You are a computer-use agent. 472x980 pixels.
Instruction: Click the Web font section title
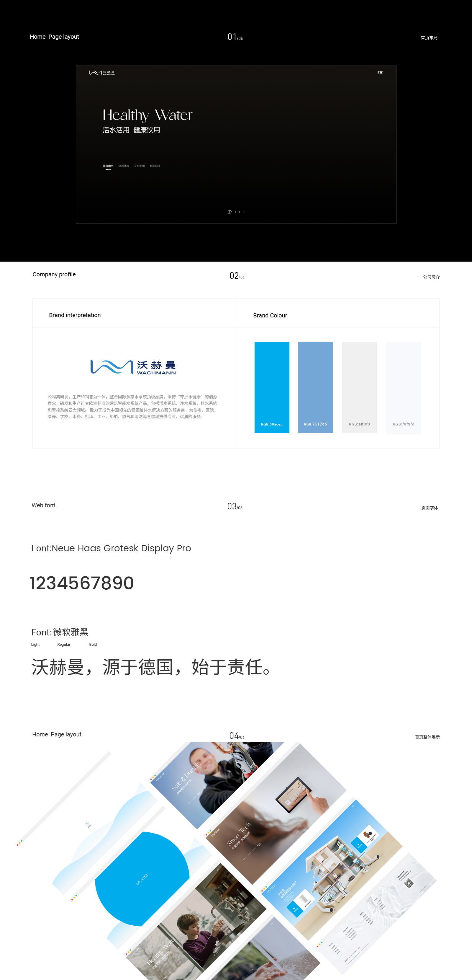[x=43, y=505]
